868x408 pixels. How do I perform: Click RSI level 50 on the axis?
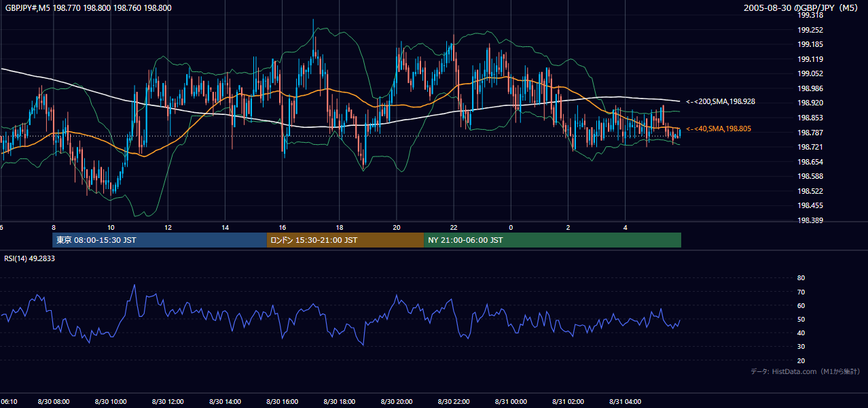point(801,319)
